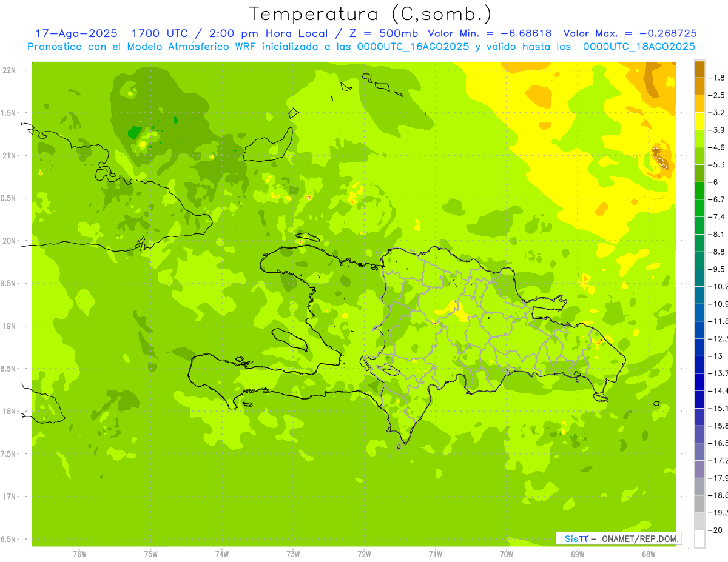Screen dimensions: 728x562
Task: Select the valid-until time '0000UTC_18AGO2025'
Action: (639, 46)
